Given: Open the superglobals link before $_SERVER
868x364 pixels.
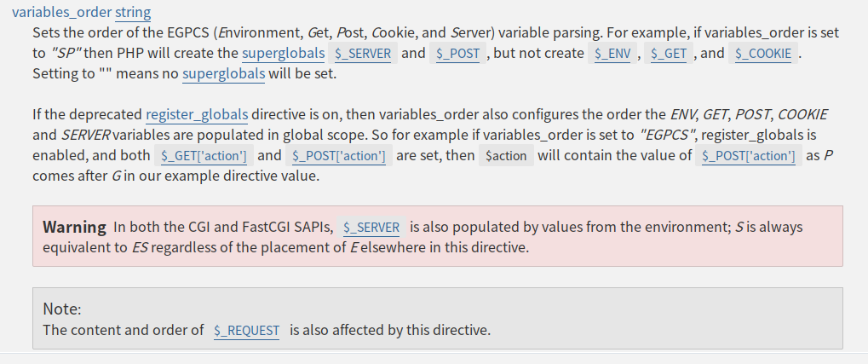Looking at the screenshot, I should pyautogui.click(x=283, y=54).
